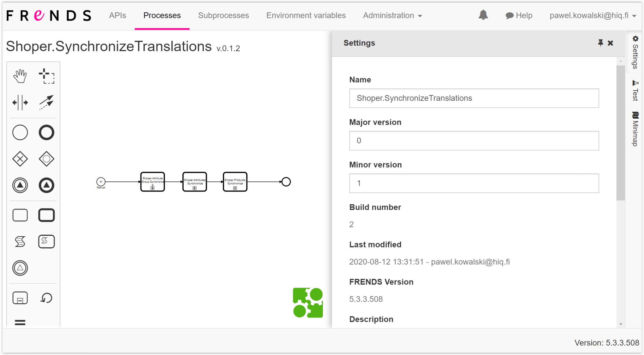Toggle the Test side panel
The height and width of the screenshot is (355, 644).
(x=635, y=91)
